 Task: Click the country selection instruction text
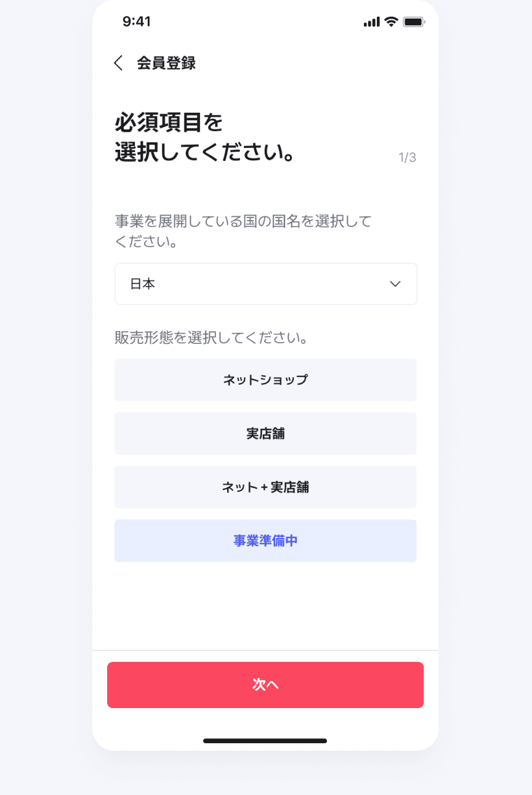pos(243,231)
